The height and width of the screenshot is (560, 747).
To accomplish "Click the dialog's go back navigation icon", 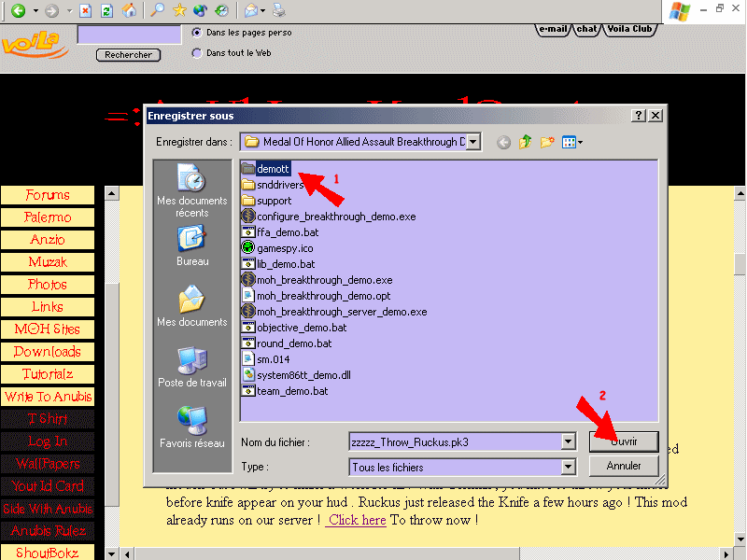I will point(503,142).
